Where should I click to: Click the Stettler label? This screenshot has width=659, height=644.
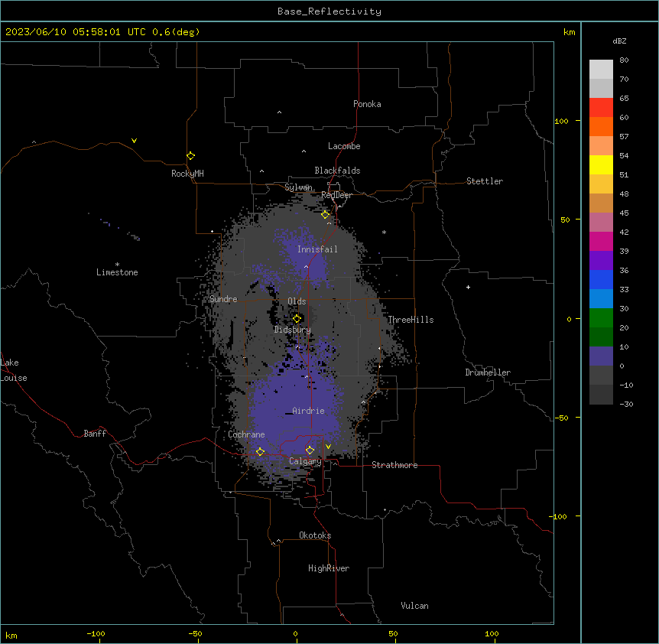point(485,181)
